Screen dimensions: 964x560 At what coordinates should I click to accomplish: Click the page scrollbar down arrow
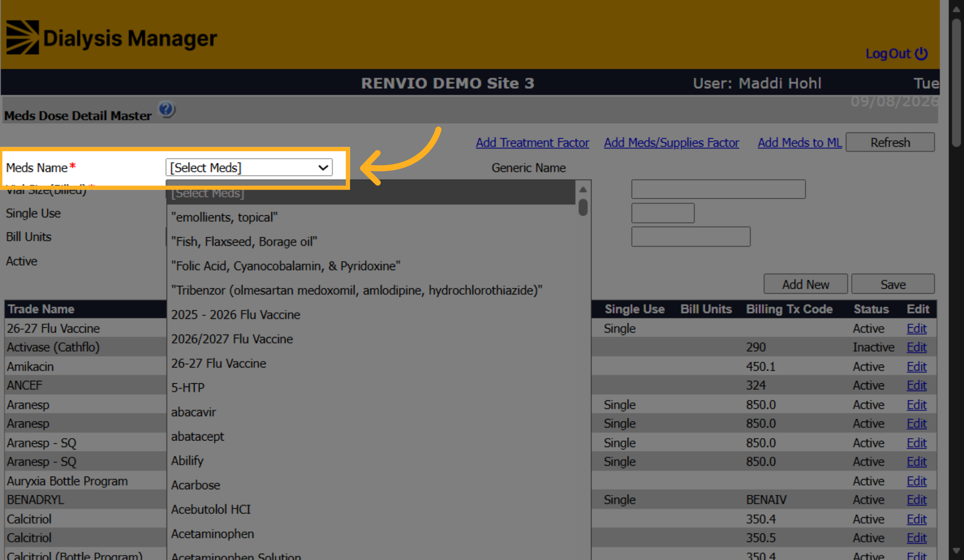click(957, 551)
